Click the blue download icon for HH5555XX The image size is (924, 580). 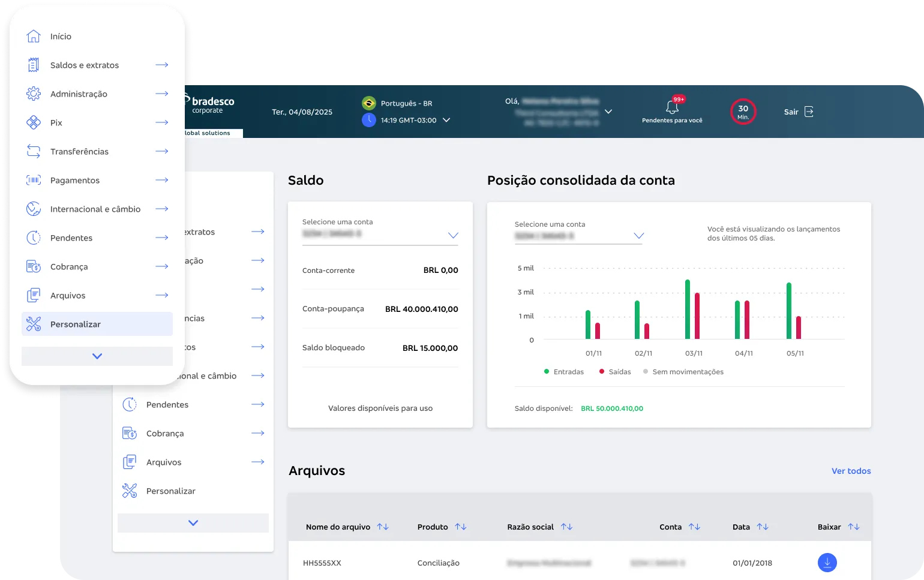point(827,563)
